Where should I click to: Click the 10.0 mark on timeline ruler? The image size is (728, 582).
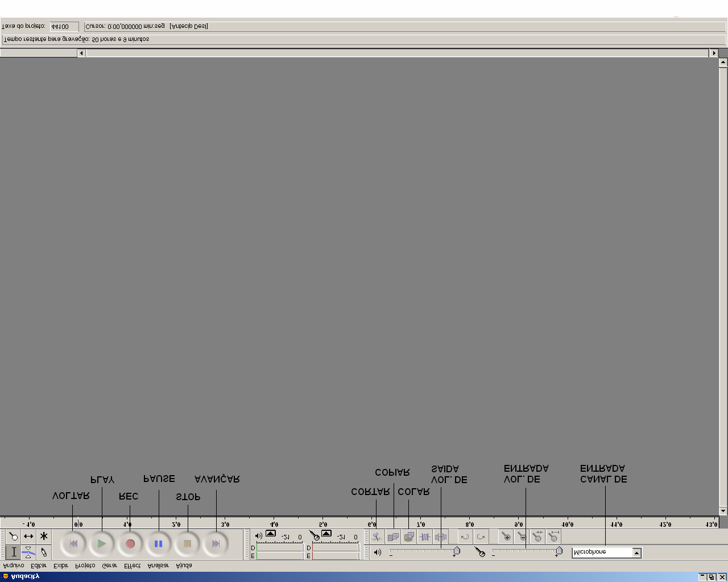pyautogui.click(x=568, y=525)
